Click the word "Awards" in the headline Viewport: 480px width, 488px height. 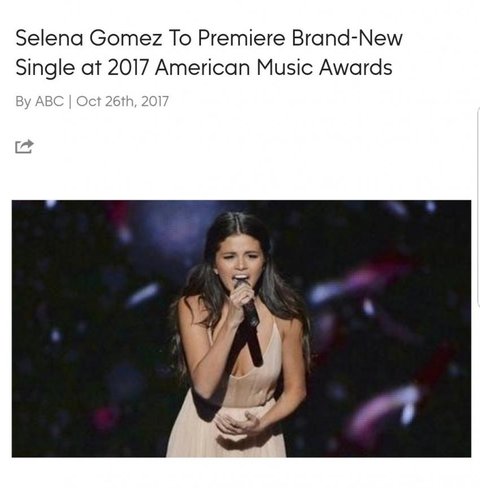tap(356, 67)
